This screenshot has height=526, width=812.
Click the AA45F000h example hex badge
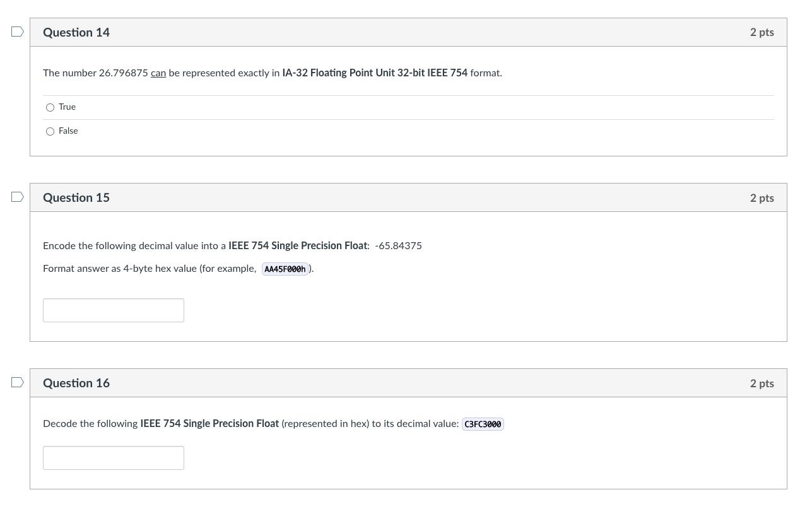coord(285,269)
